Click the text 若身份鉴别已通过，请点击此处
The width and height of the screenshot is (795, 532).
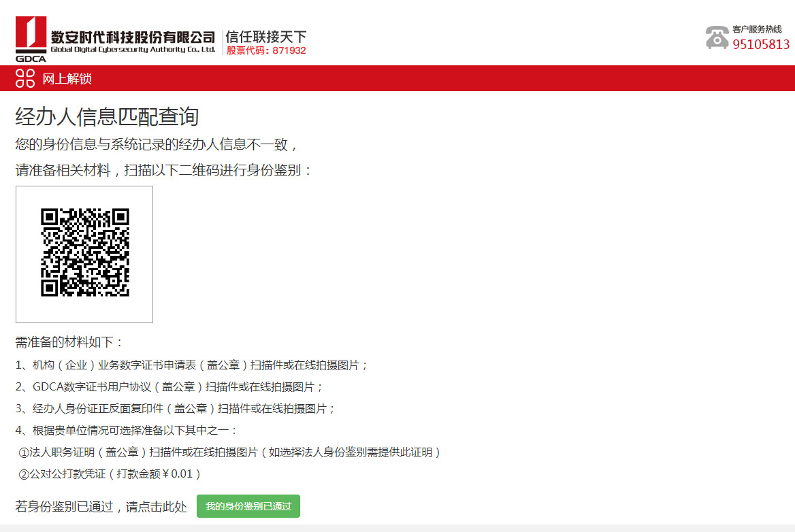click(x=101, y=507)
